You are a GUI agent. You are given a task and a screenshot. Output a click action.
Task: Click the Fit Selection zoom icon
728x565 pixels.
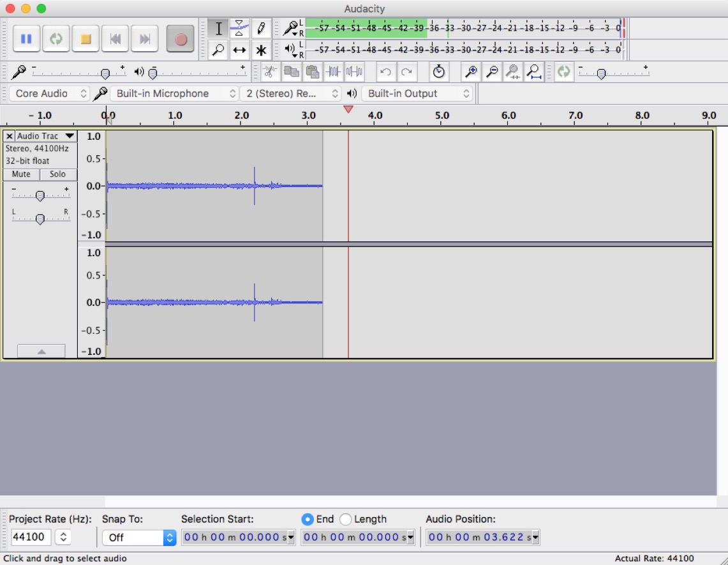click(x=513, y=72)
